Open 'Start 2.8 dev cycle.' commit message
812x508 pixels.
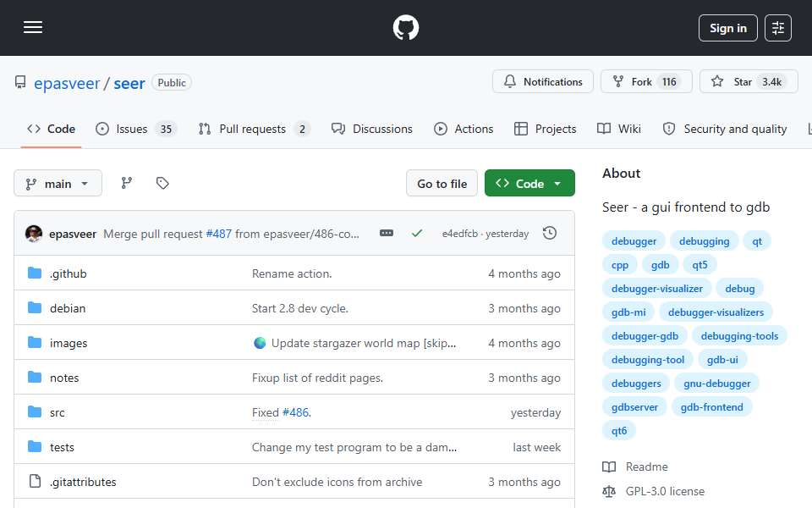click(299, 308)
